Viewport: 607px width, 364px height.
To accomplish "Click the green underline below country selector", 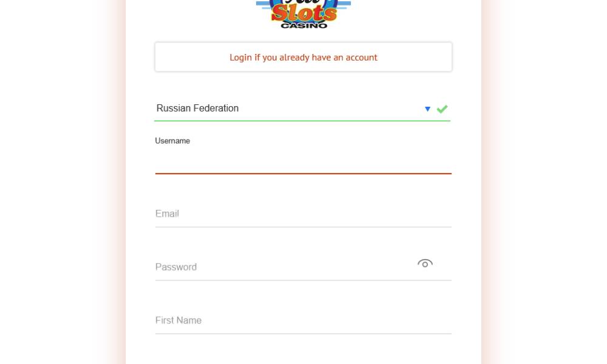I will tap(302, 121).
